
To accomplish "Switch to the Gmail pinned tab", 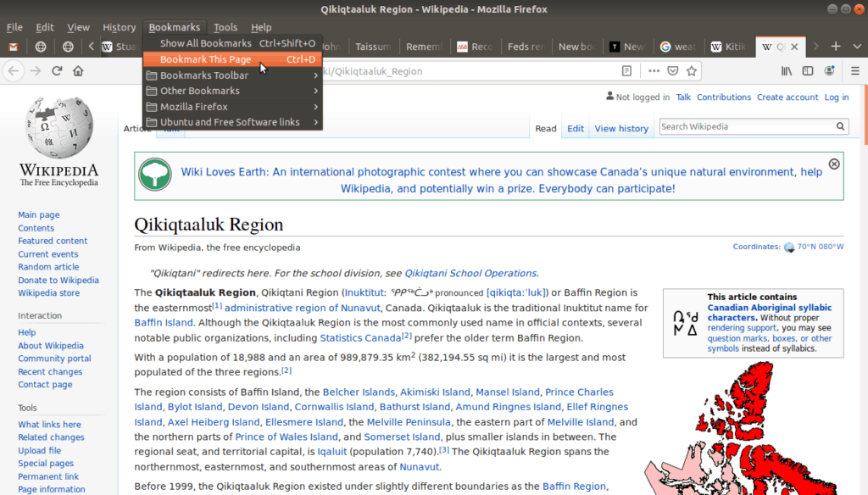I will pyautogui.click(x=14, y=47).
